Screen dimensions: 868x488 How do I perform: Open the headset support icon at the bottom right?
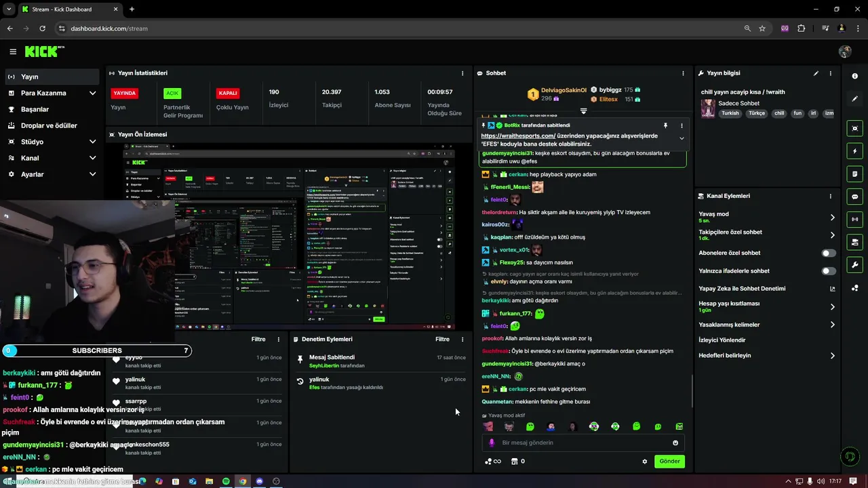point(850,457)
